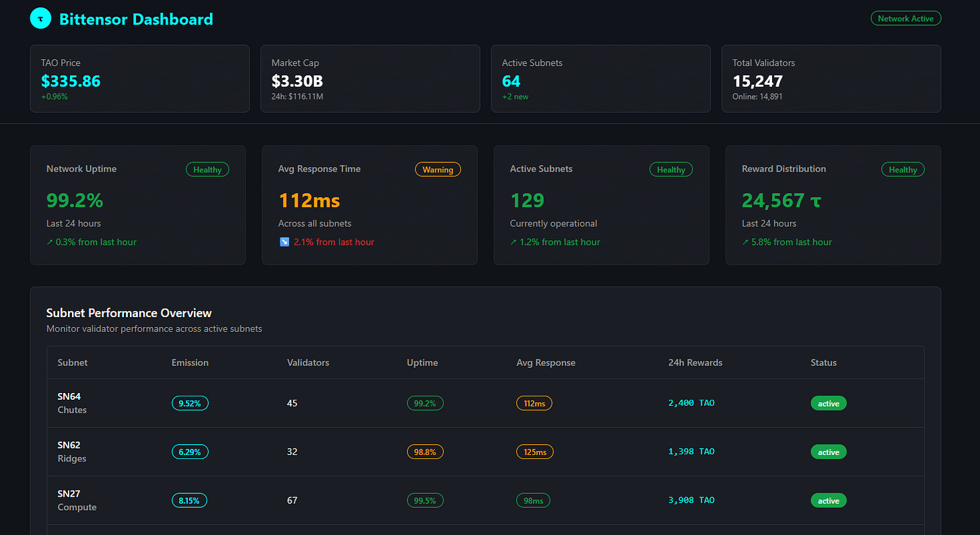Click the Subnet column header
Viewport: 980px width, 535px height.
coord(73,363)
